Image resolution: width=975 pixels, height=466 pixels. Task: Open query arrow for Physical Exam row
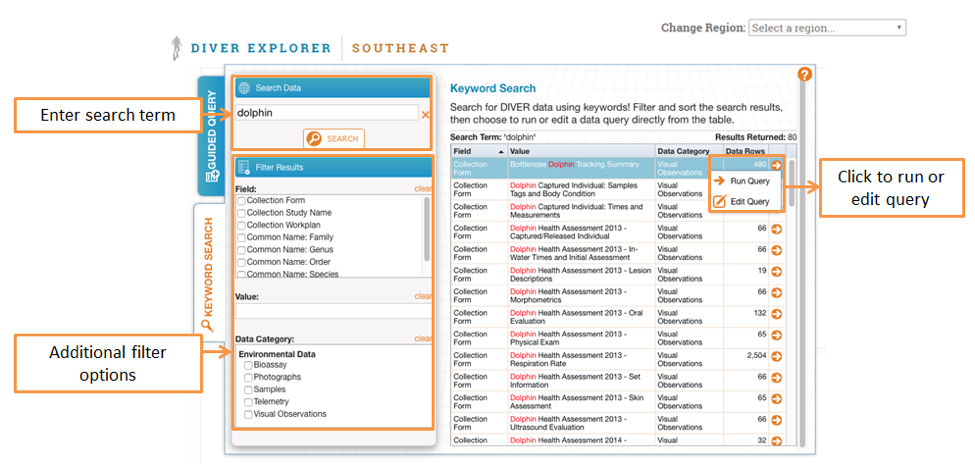pyautogui.click(x=776, y=335)
